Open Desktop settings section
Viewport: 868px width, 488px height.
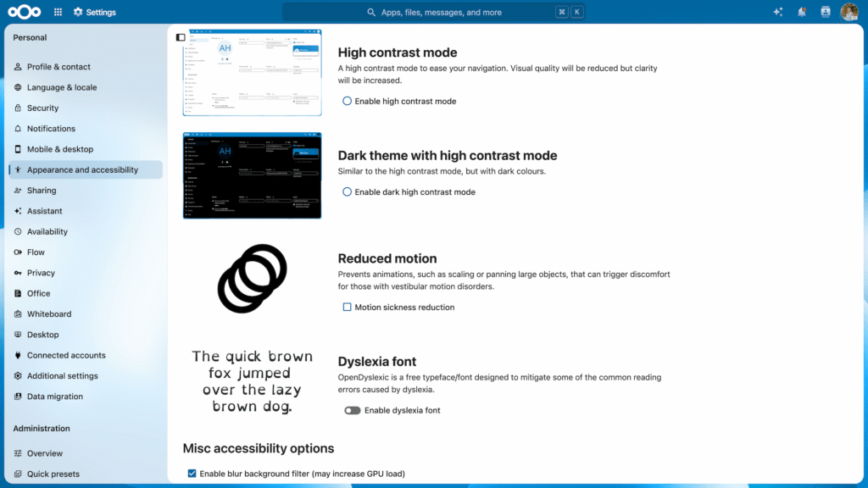(x=86, y=335)
